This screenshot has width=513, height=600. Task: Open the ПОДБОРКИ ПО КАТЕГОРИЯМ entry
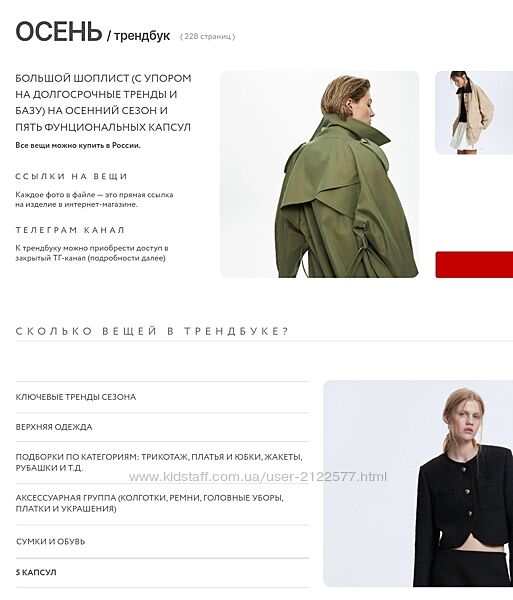163,462
